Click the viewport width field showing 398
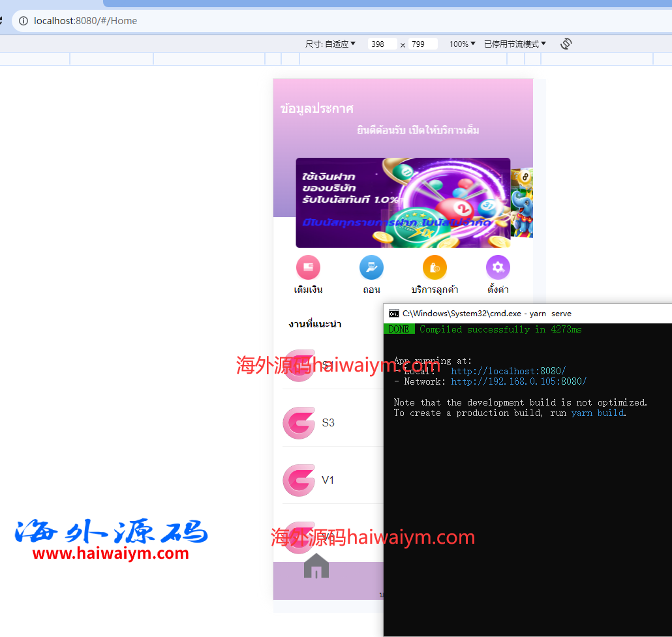Screen dimensions: 672x637 381,44
